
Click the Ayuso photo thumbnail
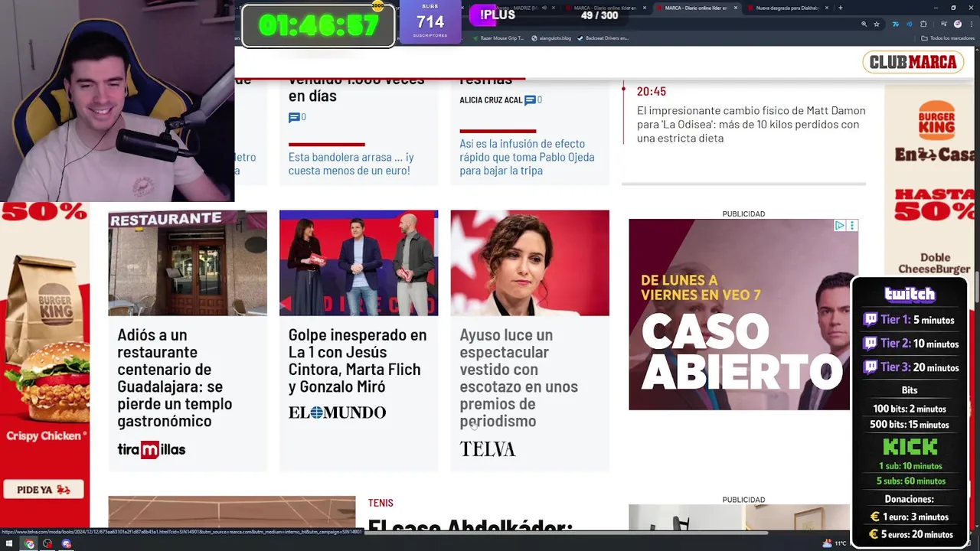point(530,263)
